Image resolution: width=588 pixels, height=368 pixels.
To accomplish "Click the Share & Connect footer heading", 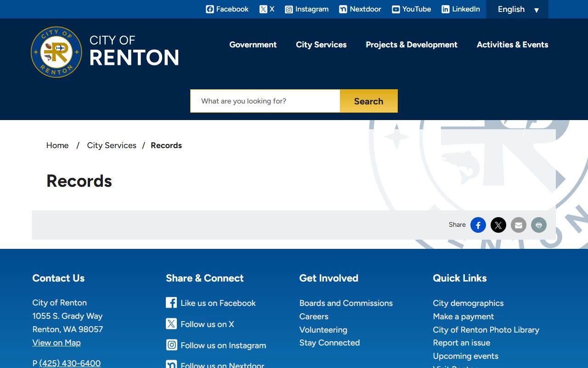I will pyautogui.click(x=205, y=278).
